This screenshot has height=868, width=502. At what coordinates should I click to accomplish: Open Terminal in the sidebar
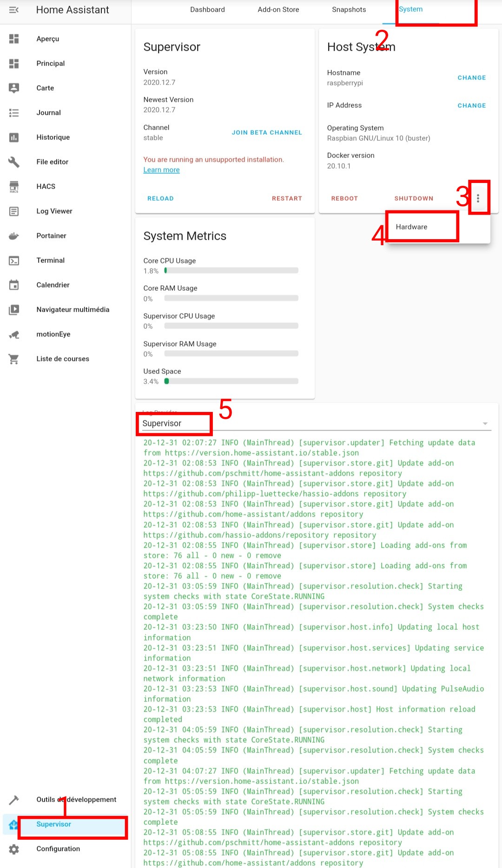pyautogui.click(x=66, y=260)
